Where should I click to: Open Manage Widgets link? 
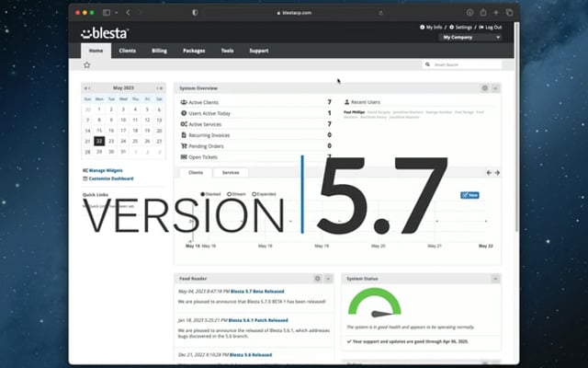(x=106, y=170)
